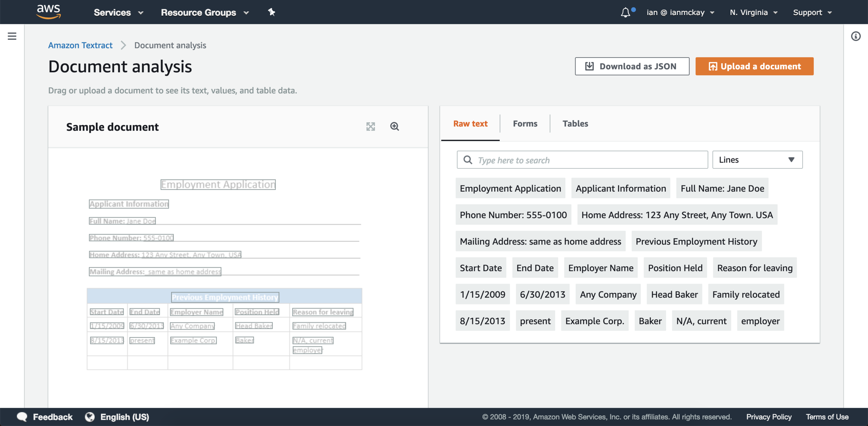Select 'Baker' chip in results
The width and height of the screenshot is (868, 426).
click(650, 321)
